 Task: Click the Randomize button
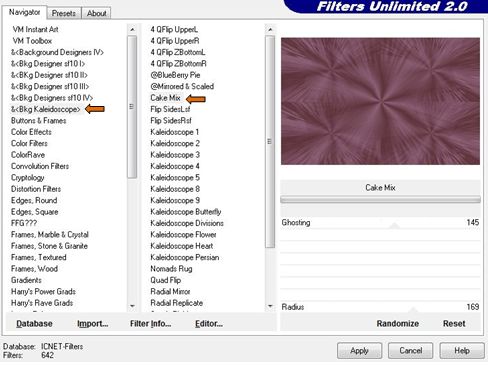point(398,324)
